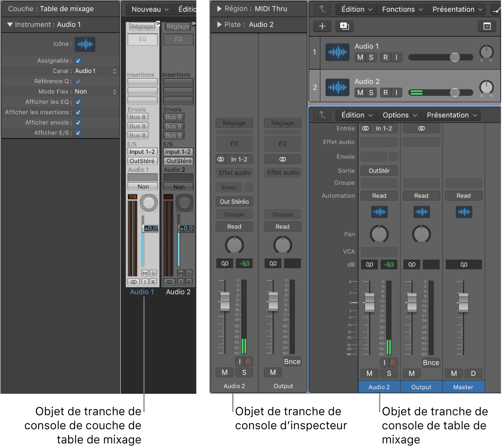Viewport: 502px width, 448px height.
Task: Click the Bnce button on the inspector Output strip
Action: coord(292,362)
